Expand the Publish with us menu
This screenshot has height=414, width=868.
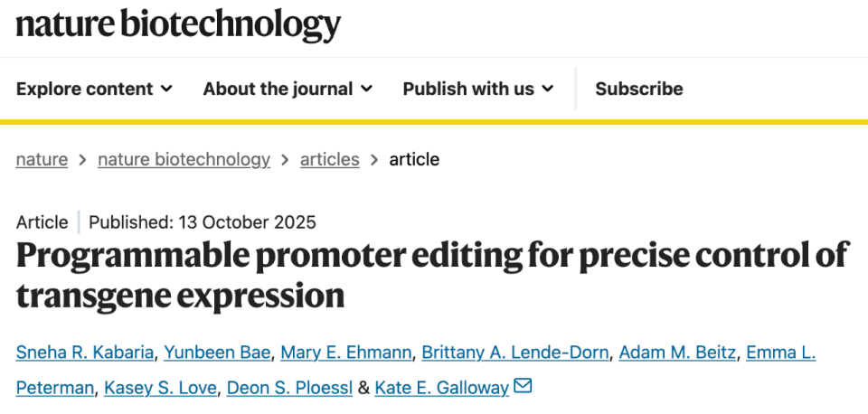(x=478, y=89)
